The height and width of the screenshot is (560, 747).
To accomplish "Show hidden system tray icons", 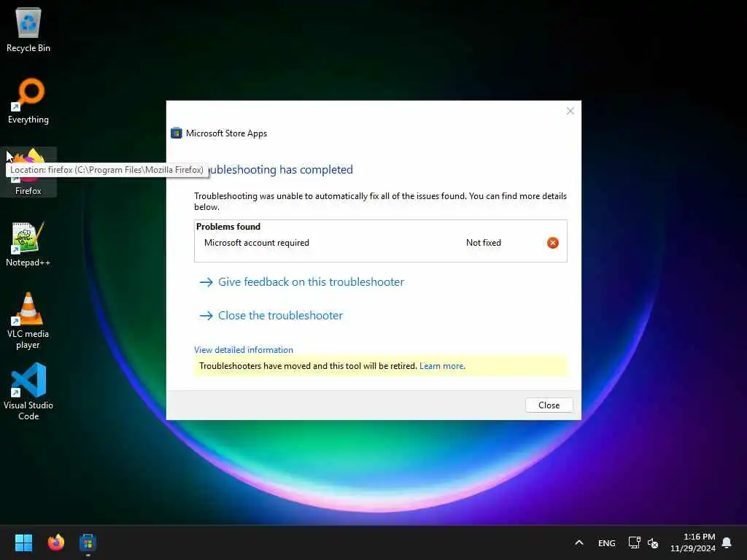I will pos(578,542).
